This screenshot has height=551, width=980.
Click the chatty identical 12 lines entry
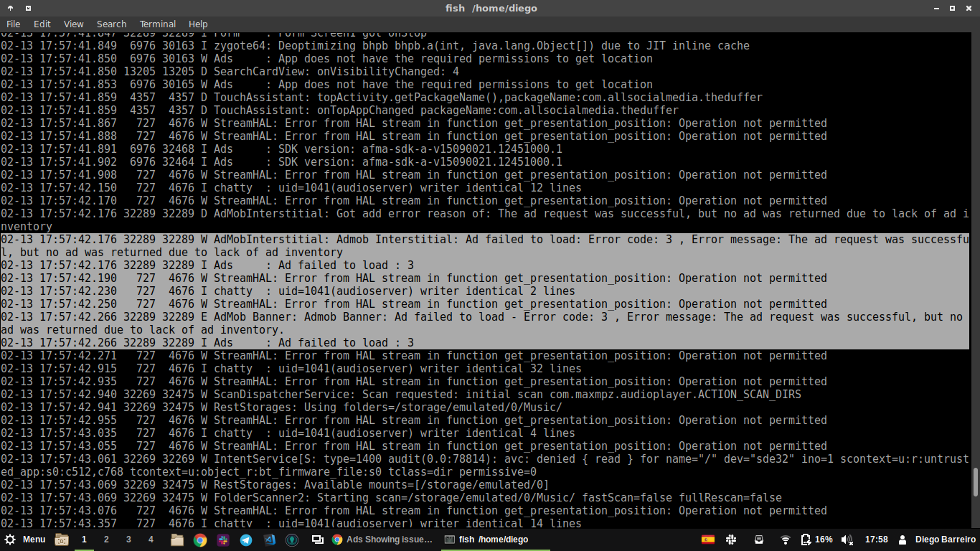pos(291,188)
